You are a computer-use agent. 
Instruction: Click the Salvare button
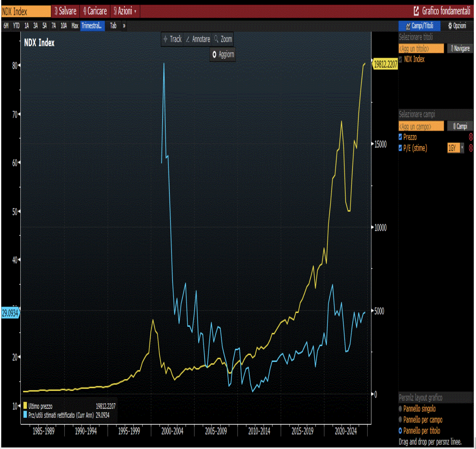[x=65, y=11]
